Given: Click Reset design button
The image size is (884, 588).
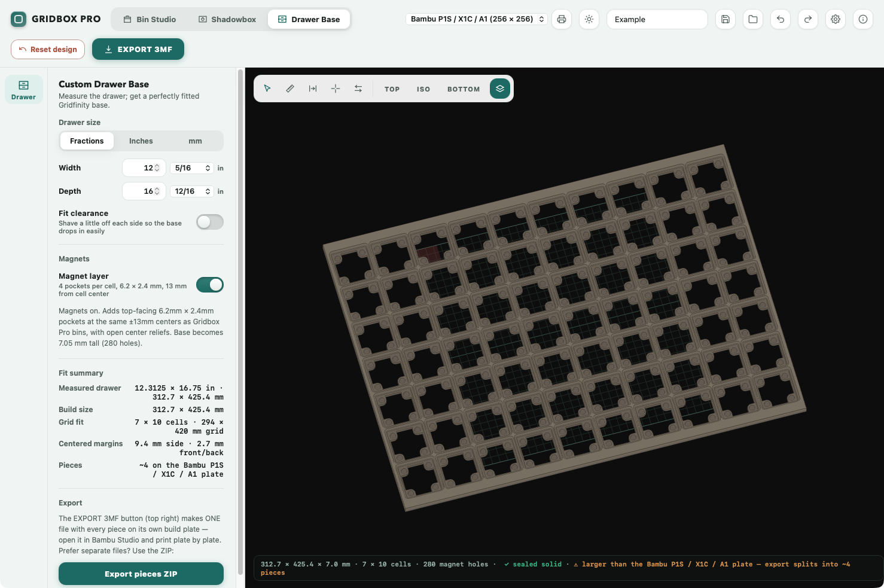Looking at the screenshot, I should click(48, 49).
